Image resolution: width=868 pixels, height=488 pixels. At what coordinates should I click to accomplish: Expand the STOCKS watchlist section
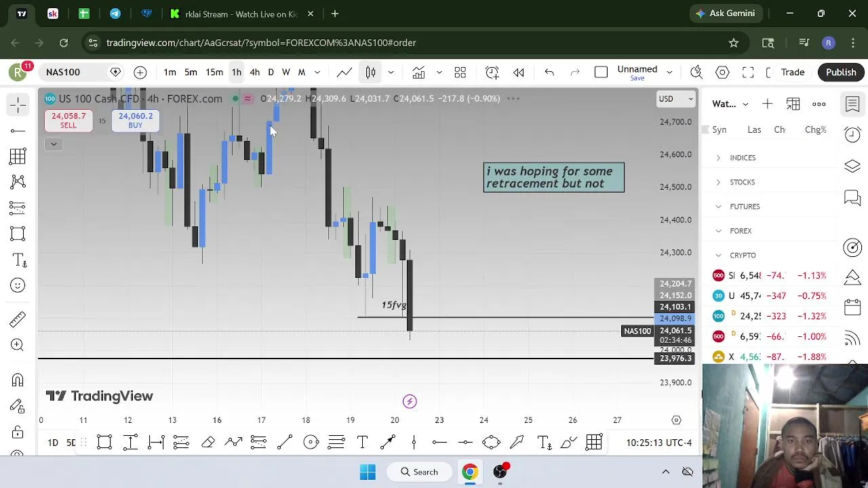click(718, 182)
